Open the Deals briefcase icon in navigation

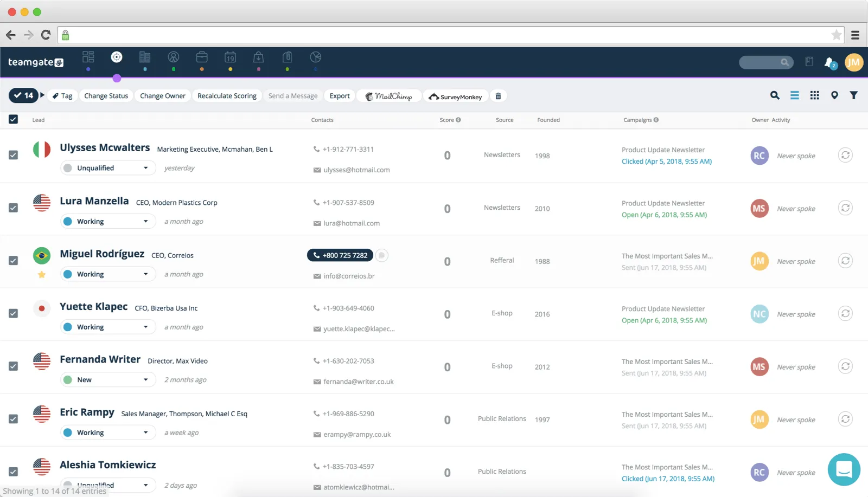202,56
